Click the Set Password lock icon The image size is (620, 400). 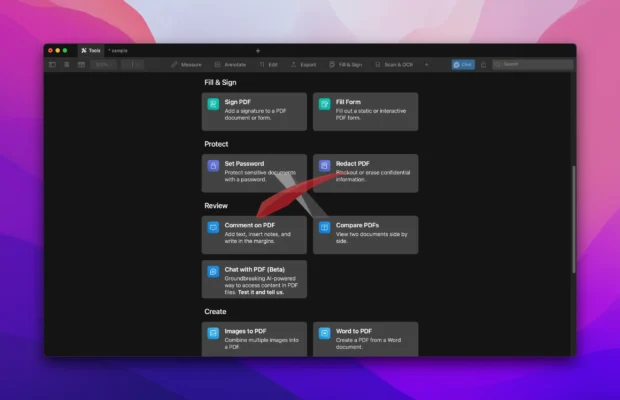tap(213, 166)
